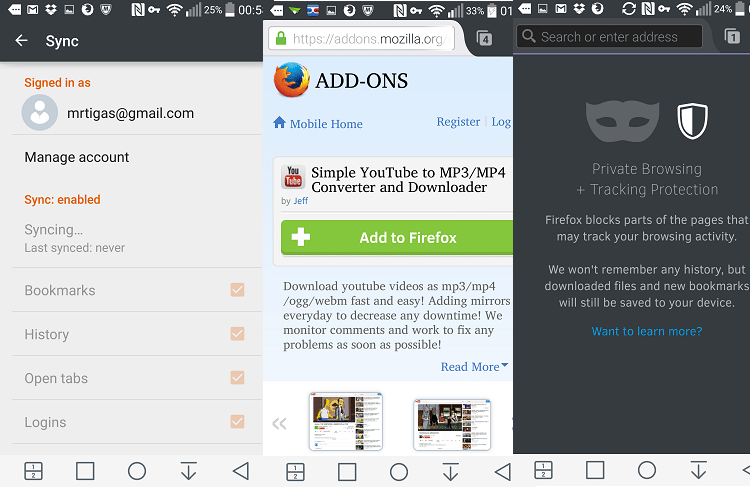Open tabs counter showing 1 in private window
The height and width of the screenshot is (487, 750).
coord(732,36)
